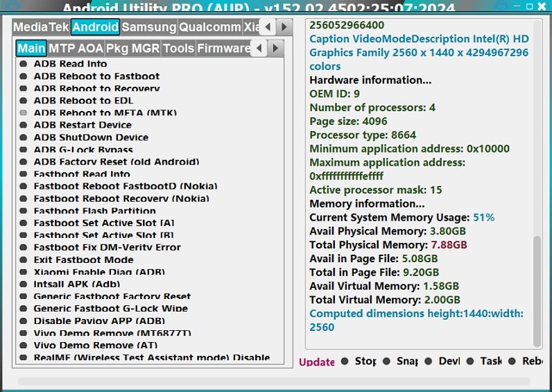Switch to MTP AOA sub-tab
This screenshot has width=552, height=392.
[76, 49]
